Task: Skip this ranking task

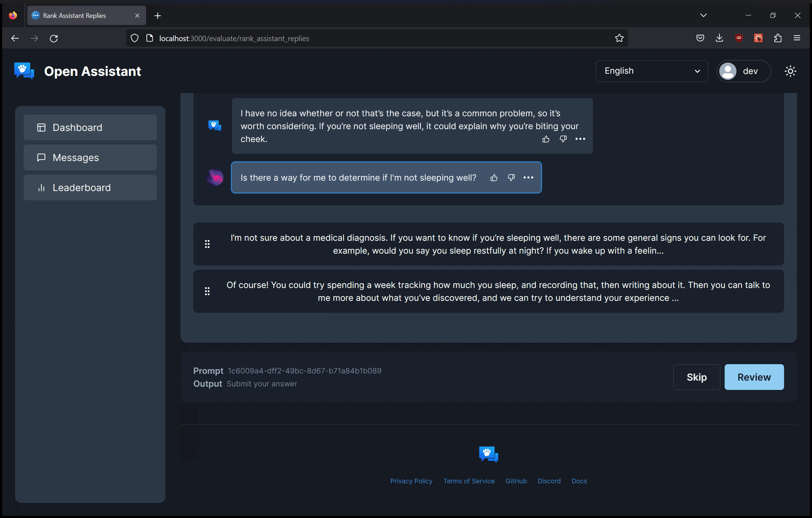Action: coord(696,377)
